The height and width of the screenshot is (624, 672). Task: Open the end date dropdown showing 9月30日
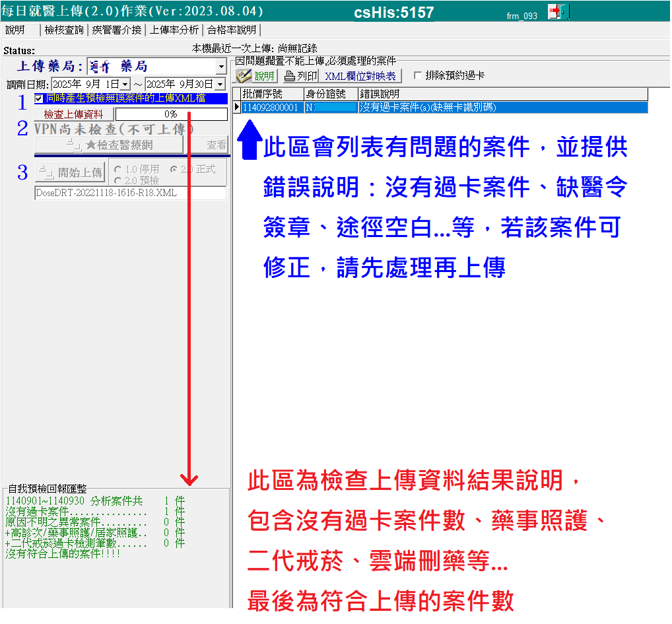219,85
